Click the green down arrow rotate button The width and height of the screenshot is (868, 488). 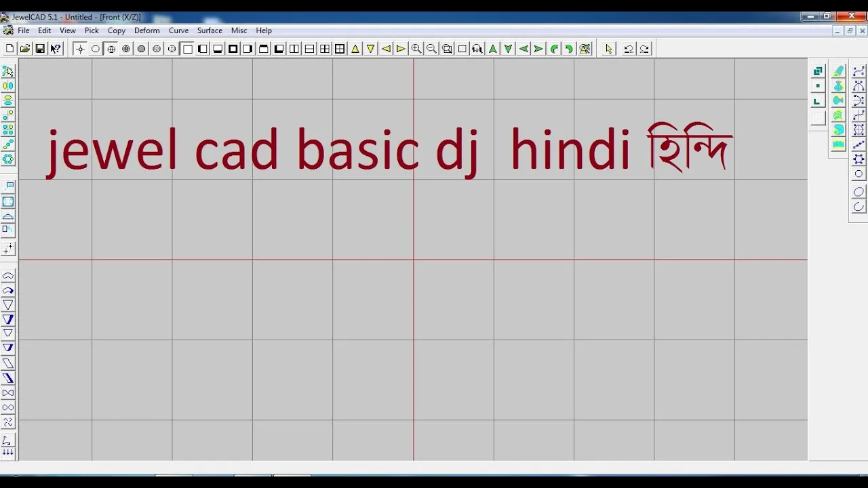508,49
